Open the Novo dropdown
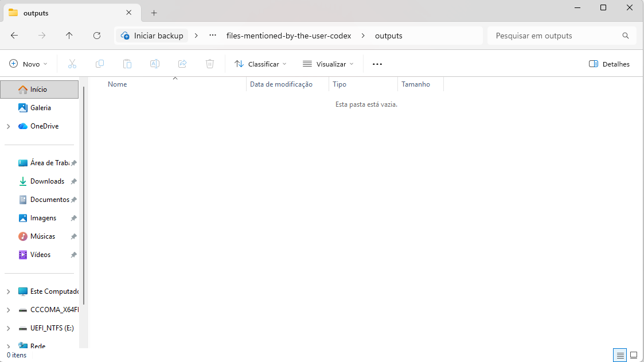644x362 pixels. pos(28,64)
